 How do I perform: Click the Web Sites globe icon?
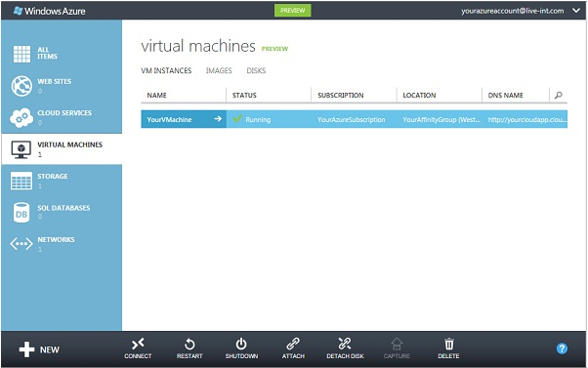pyautogui.click(x=21, y=86)
